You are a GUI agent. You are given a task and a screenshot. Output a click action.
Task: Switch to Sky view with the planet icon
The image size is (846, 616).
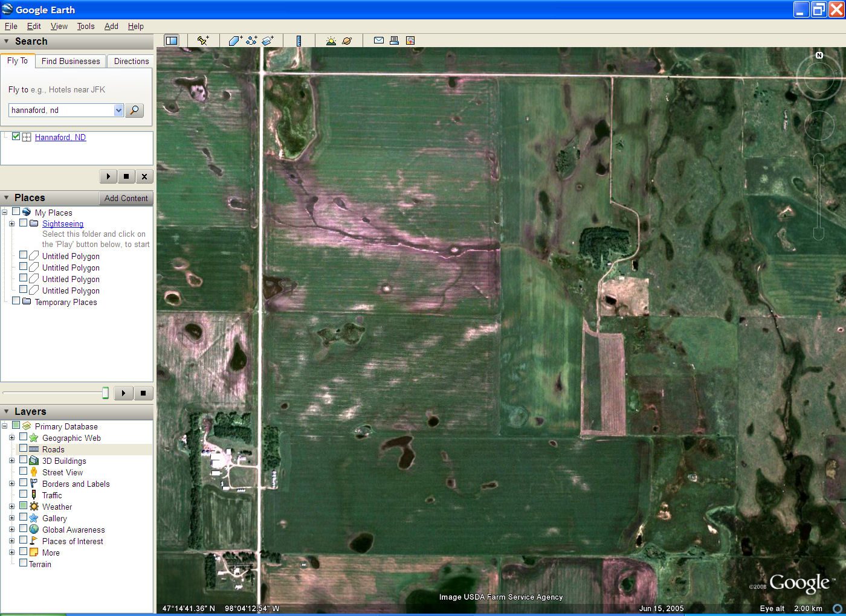pos(347,40)
